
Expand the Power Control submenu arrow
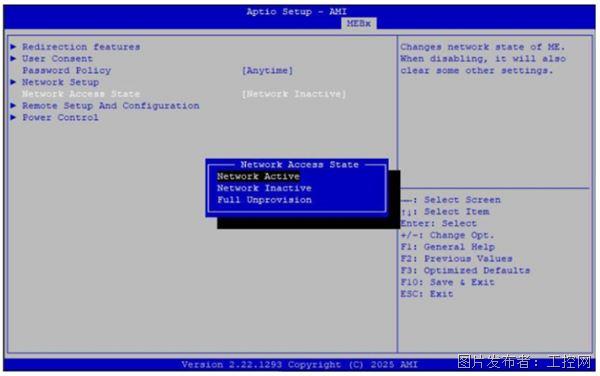click(13, 117)
